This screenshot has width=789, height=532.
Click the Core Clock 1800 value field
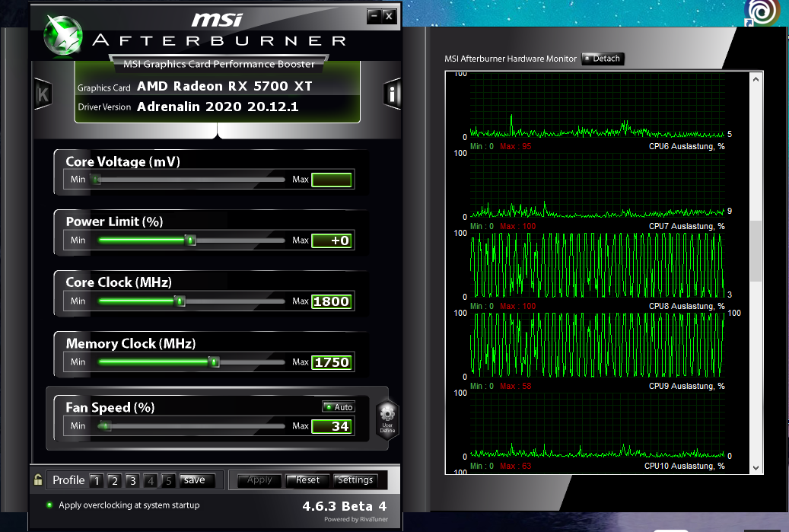[x=332, y=301]
